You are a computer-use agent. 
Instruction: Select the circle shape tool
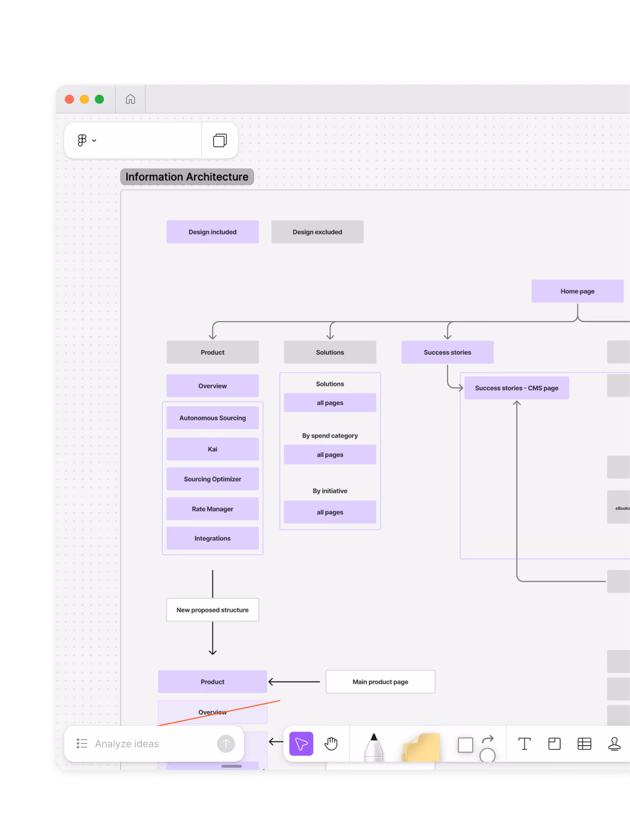[x=487, y=755]
